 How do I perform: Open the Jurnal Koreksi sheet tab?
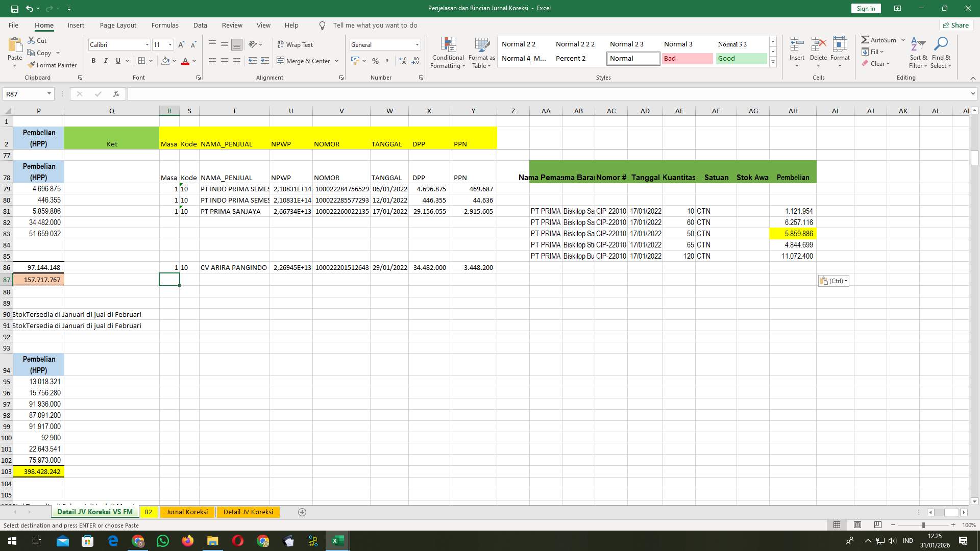click(187, 512)
